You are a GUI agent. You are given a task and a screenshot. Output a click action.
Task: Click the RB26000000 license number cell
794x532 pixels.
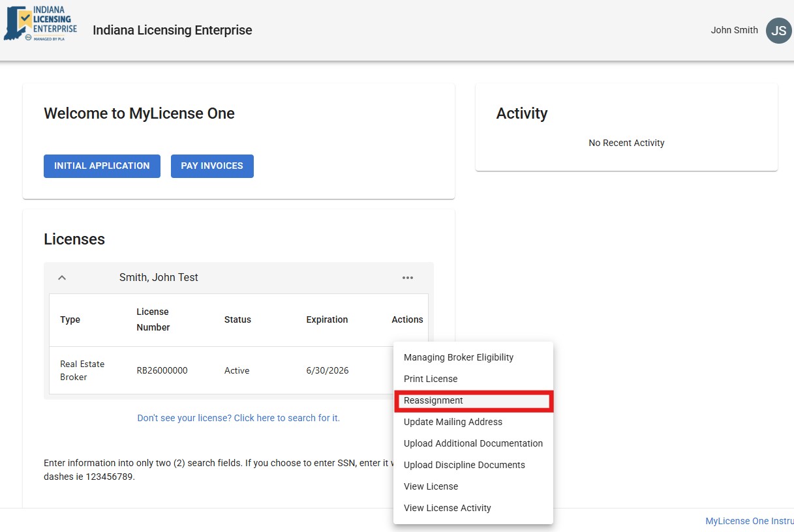pyautogui.click(x=162, y=370)
